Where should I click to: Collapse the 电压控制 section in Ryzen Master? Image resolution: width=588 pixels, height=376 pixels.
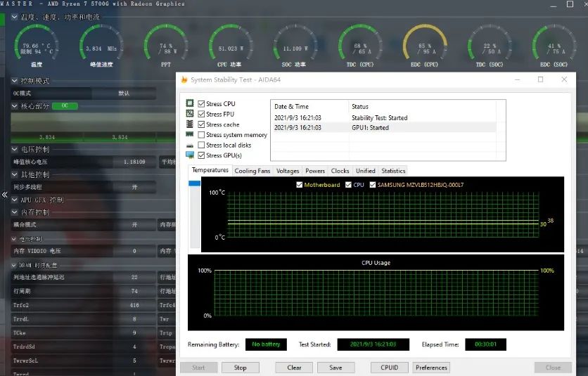(15, 149)
